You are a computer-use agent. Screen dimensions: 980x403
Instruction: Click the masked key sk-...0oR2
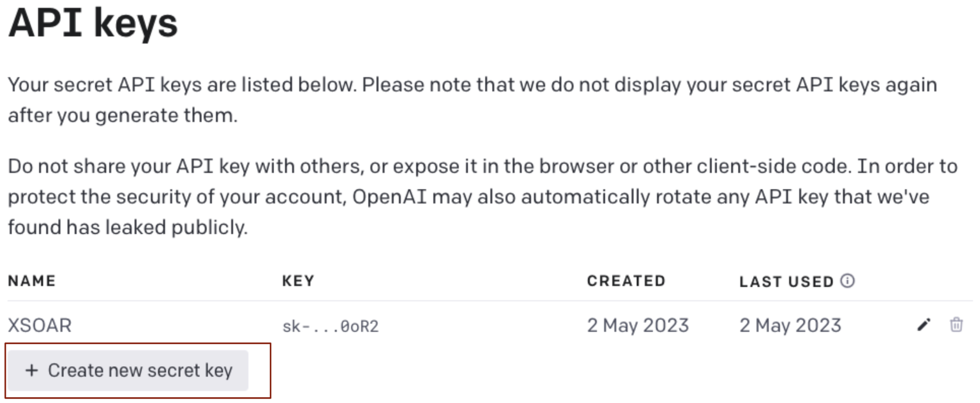point(330,327)
